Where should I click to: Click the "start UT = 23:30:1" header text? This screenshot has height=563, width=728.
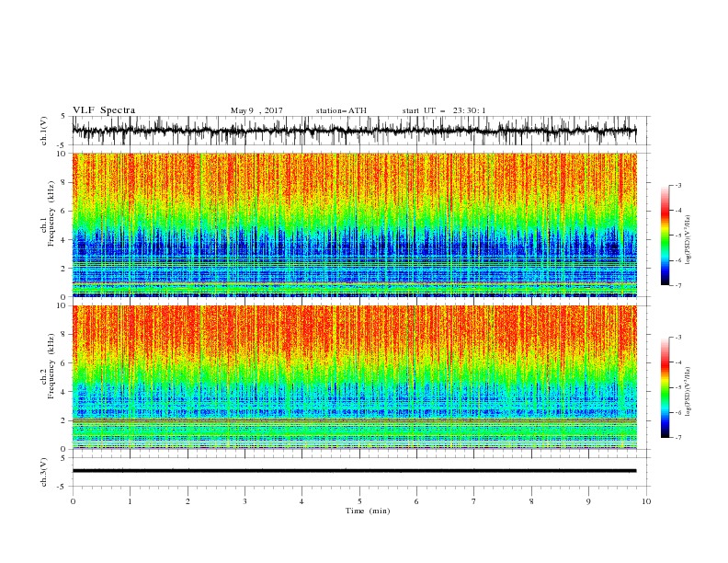[444, 110]
